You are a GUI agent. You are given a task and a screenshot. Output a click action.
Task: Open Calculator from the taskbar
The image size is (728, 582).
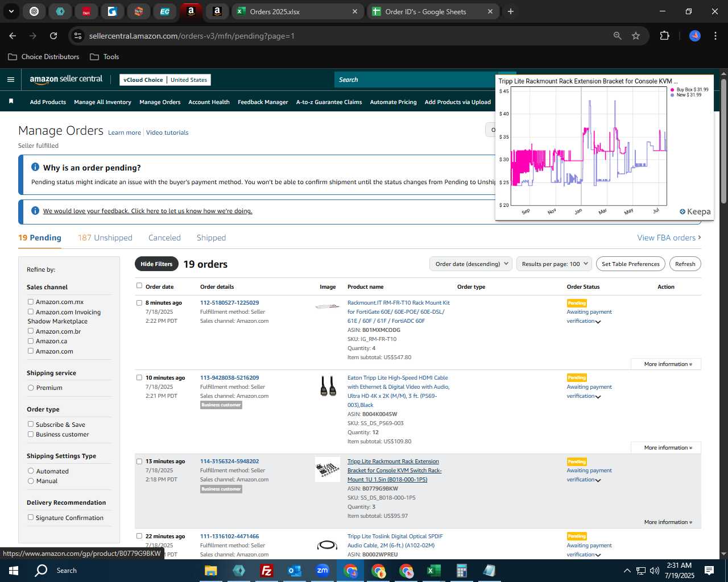(x=461, y=571)
